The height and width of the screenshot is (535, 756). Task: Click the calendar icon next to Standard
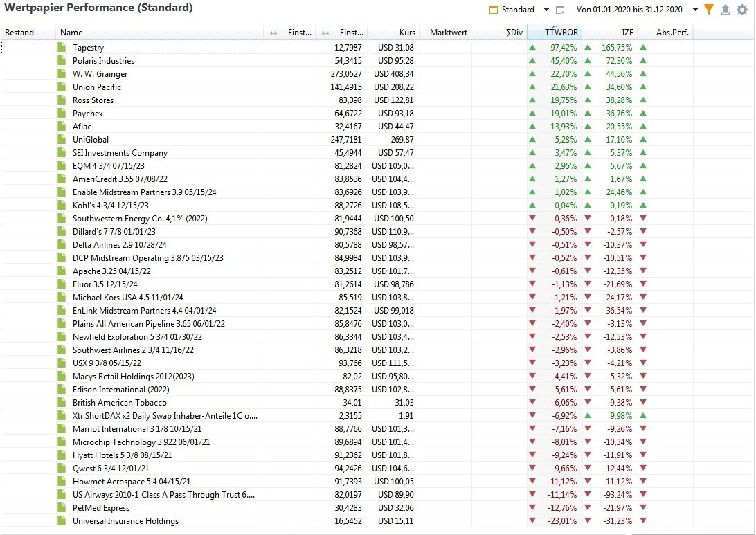pos(493,10)
